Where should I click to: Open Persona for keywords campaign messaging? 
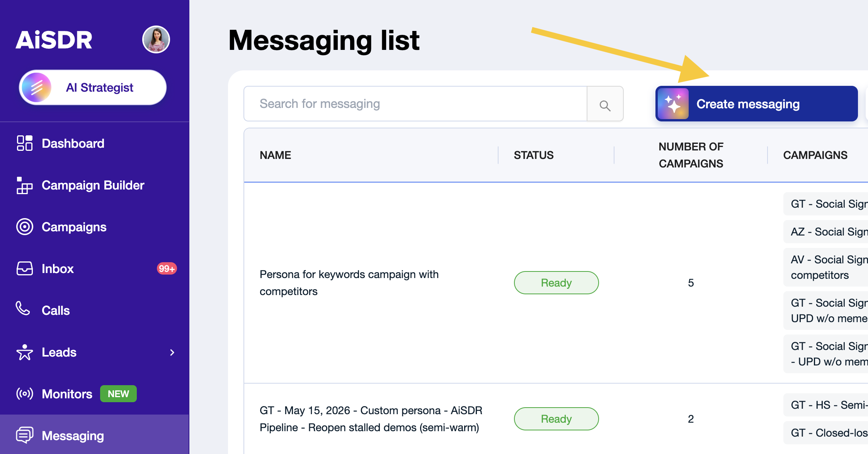pos(349,283)
